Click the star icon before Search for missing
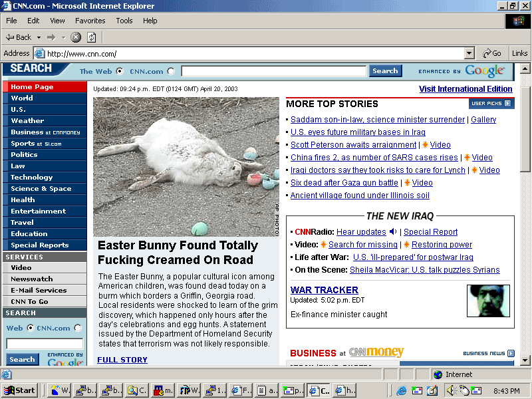This screenshot has height=399, width=532. coord(323,244)
